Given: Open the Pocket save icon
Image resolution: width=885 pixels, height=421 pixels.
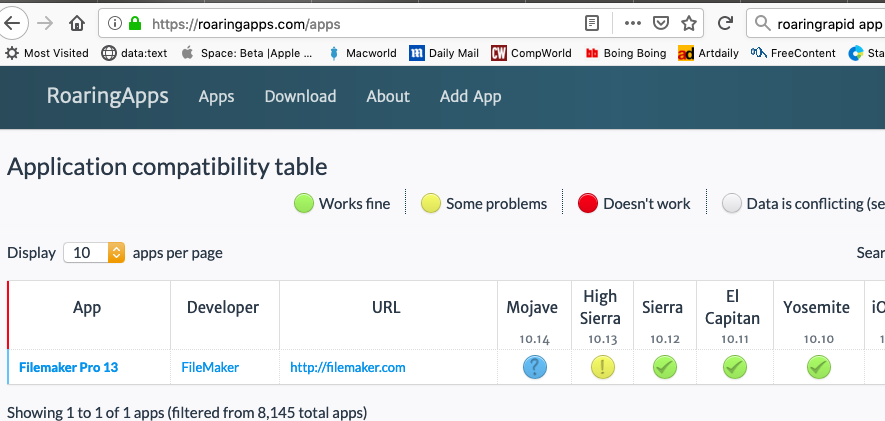Looking at the screenshot, I should coord(661,23).
